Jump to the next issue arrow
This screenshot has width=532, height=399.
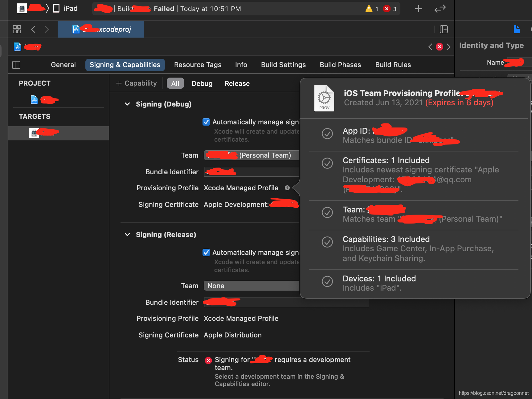tap(448, 47)
